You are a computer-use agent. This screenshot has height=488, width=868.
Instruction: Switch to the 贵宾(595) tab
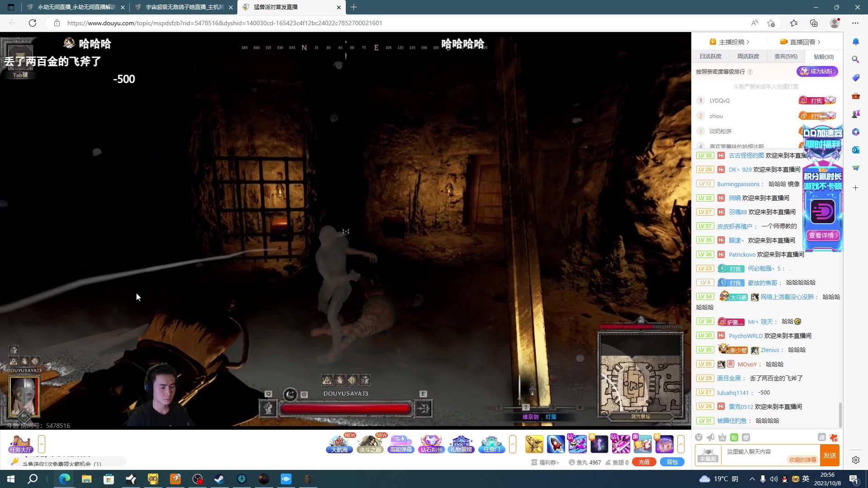pos(786,56)
